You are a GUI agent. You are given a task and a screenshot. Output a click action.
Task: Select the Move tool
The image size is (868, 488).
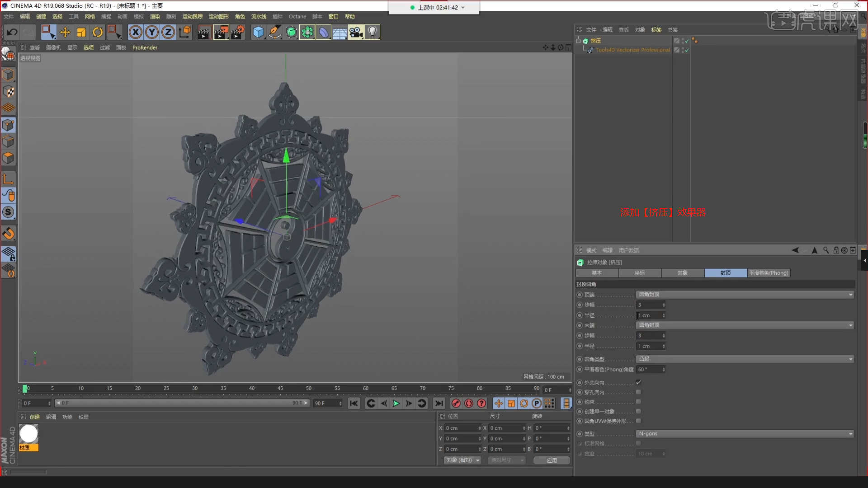65,32
